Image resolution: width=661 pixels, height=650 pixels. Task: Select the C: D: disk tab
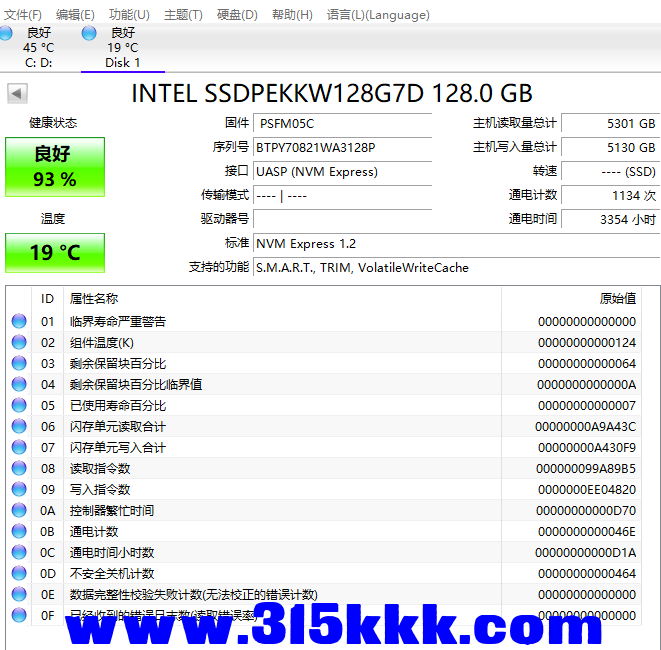click(38, 47)
